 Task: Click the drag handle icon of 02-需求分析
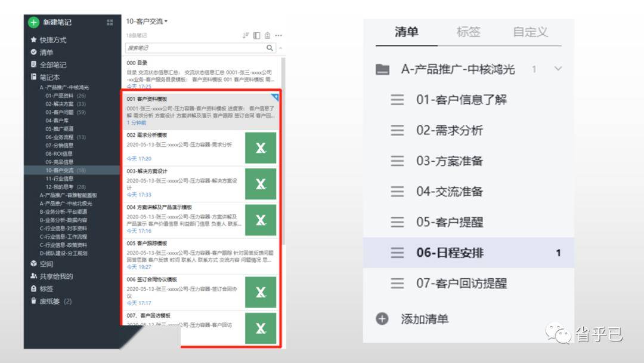point(397,130)
